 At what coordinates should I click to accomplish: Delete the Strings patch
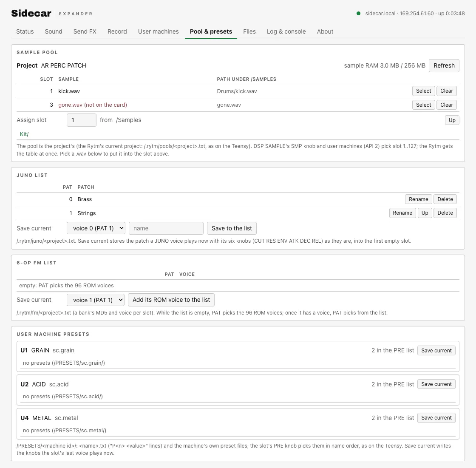click(x=445, y=213)
